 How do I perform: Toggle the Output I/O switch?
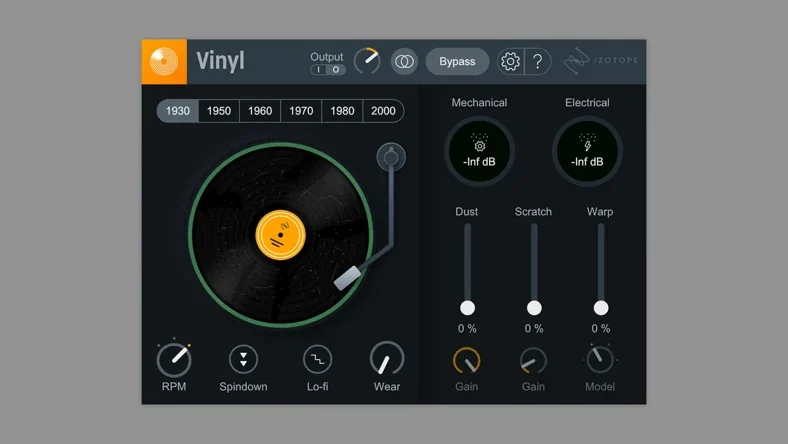328,69
